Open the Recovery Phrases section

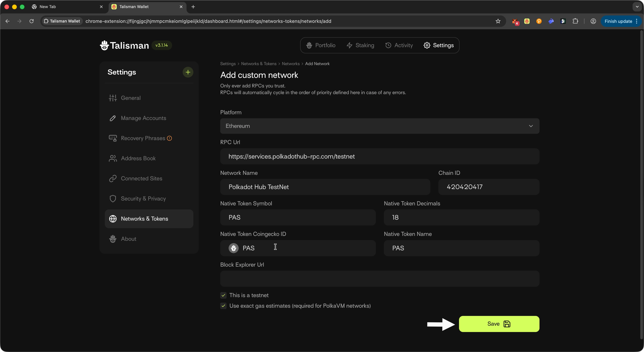[143, 138]
